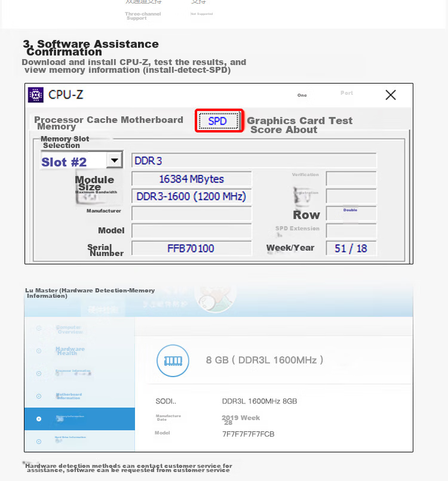This screenshot has width=448, height=481.
Task: Expand the Slot #2 dropdown arrow
Action: (x=114, y=160)
